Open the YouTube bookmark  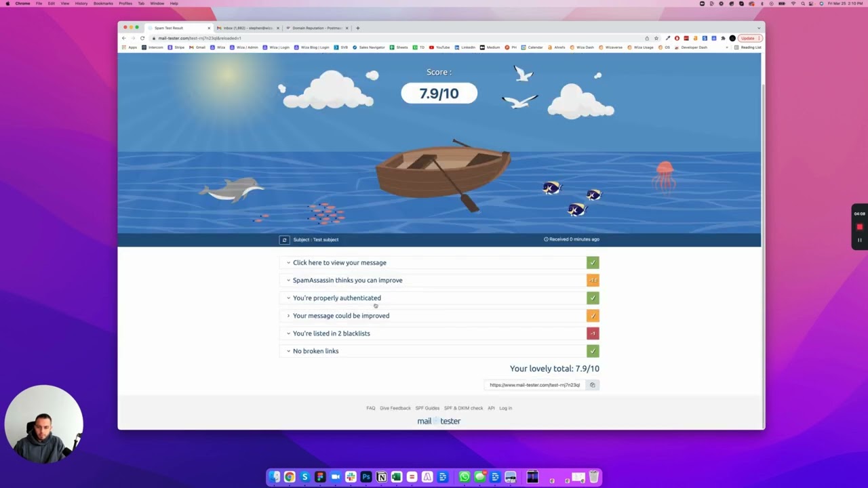[439, 47]
